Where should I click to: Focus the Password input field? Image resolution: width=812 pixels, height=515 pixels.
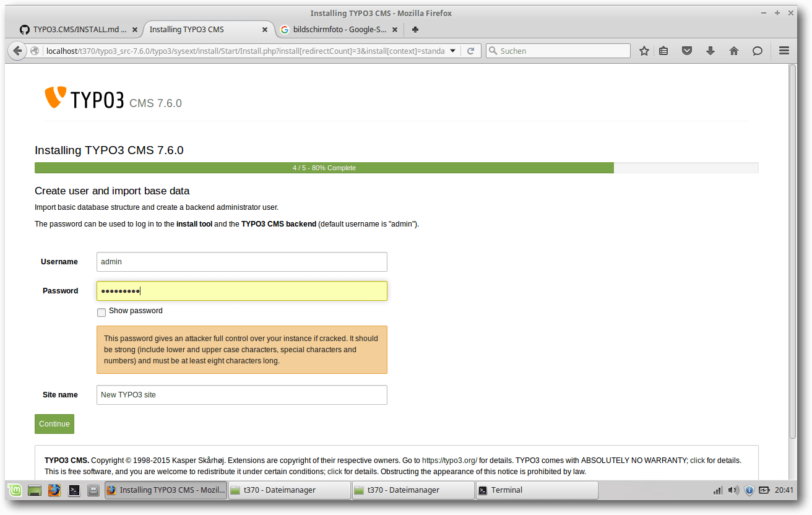(x=242, y=291)
